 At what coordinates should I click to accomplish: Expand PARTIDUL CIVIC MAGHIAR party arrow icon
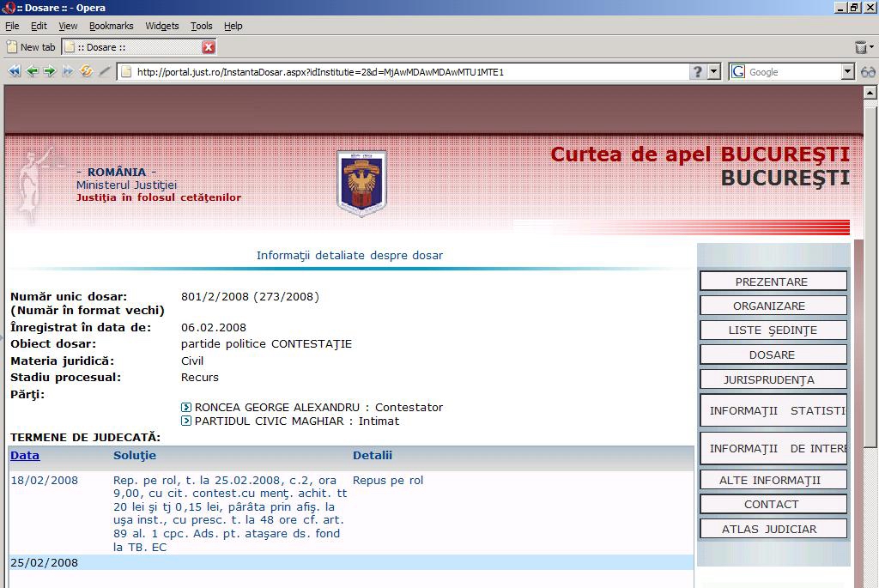186,421
